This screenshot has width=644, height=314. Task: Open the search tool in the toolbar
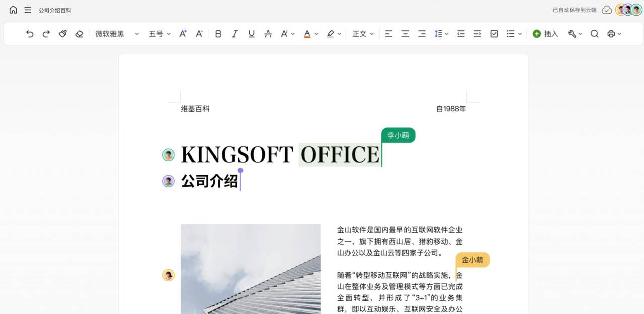594,33
